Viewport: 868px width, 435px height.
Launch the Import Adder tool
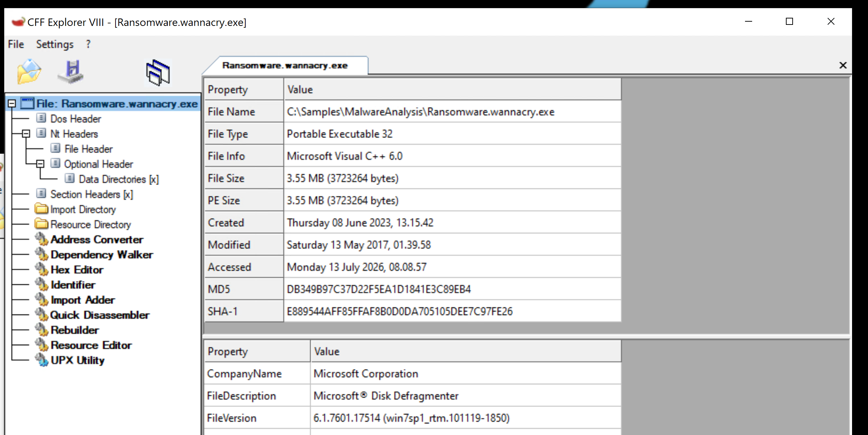coord(83,300)
